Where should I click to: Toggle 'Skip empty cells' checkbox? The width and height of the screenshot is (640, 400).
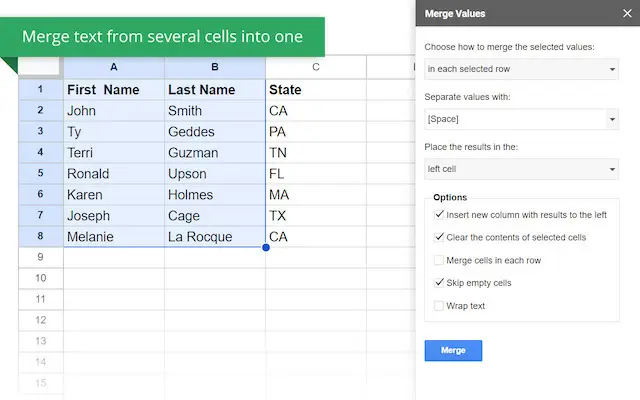439,283
